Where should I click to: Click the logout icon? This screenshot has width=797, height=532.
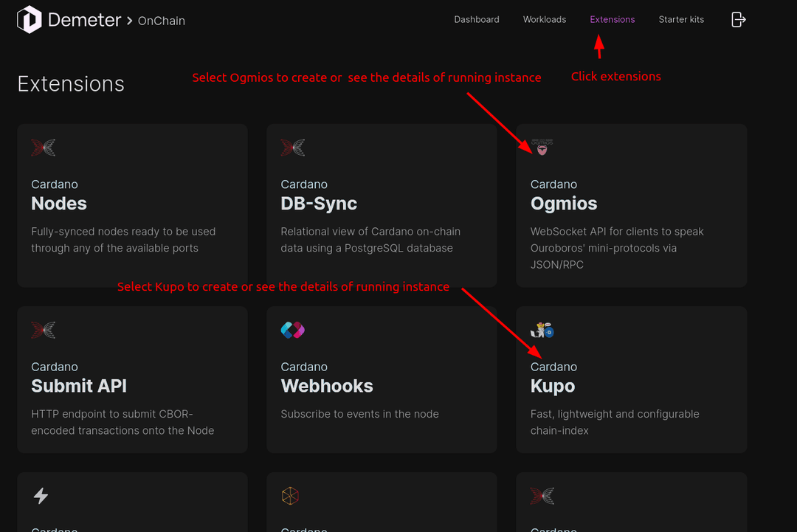tap(738, 20)
